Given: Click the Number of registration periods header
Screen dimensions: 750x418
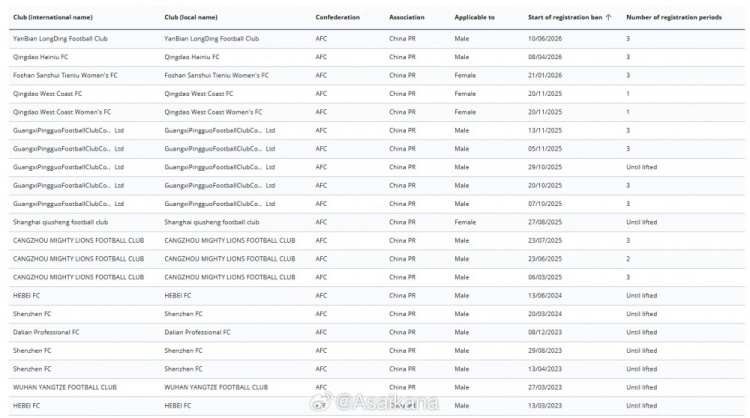Looking at the screenshot, I should (674, 17).
